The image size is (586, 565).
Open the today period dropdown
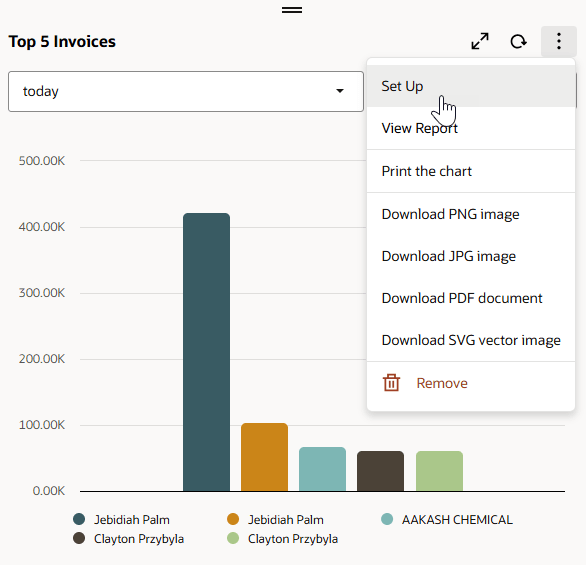(x=186, y=92)
